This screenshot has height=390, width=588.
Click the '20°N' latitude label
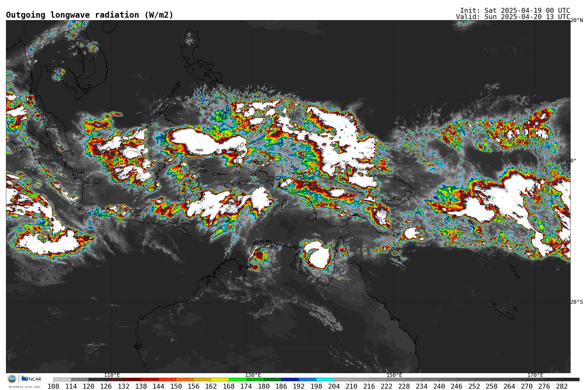577,20
